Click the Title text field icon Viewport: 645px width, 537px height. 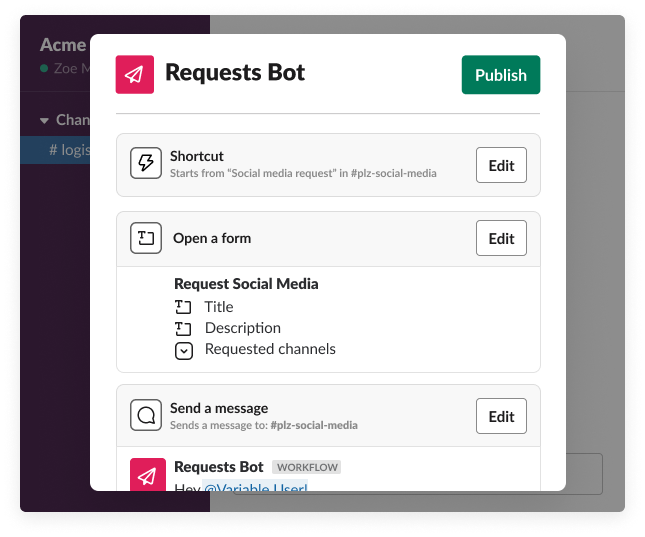point(183,307)
